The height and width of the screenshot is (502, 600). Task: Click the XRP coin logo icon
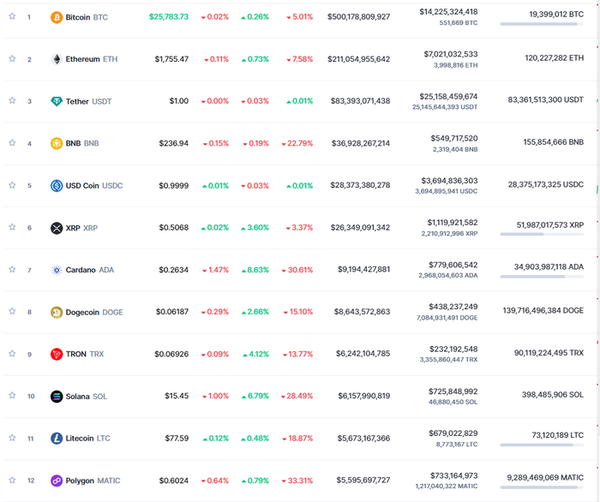(x=56, y=228)
